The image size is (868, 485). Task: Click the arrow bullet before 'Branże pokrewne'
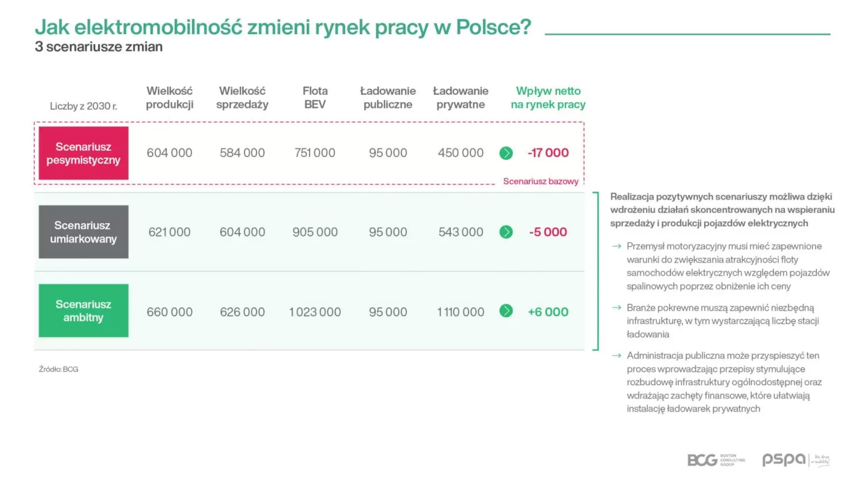616,308
